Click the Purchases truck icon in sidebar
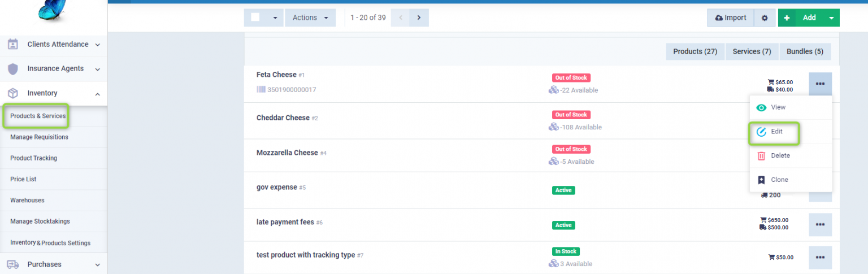 (12, 264)
